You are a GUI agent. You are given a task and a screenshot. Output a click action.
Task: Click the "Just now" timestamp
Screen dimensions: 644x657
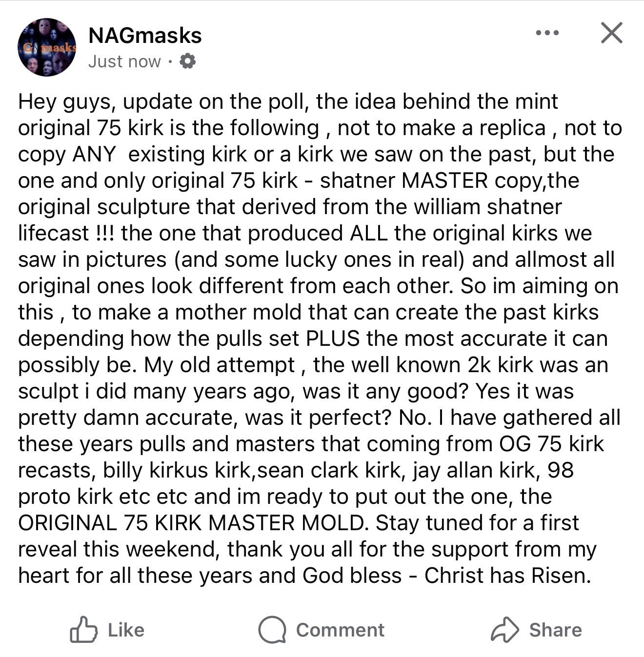pyautogui.click(x=124, y=61)
